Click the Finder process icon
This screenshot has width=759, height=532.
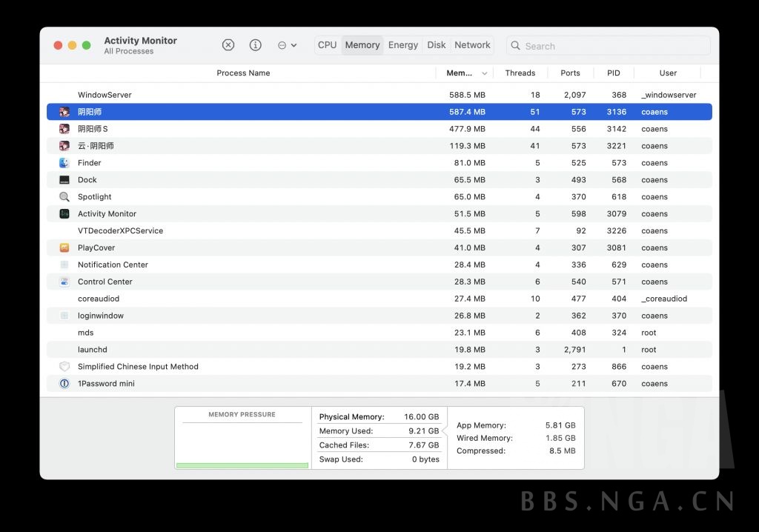point(64,163)
